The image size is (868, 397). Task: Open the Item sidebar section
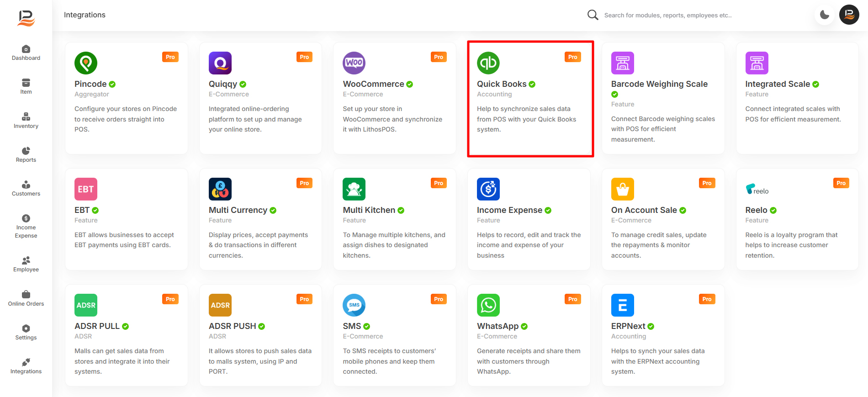pos(26,87)
